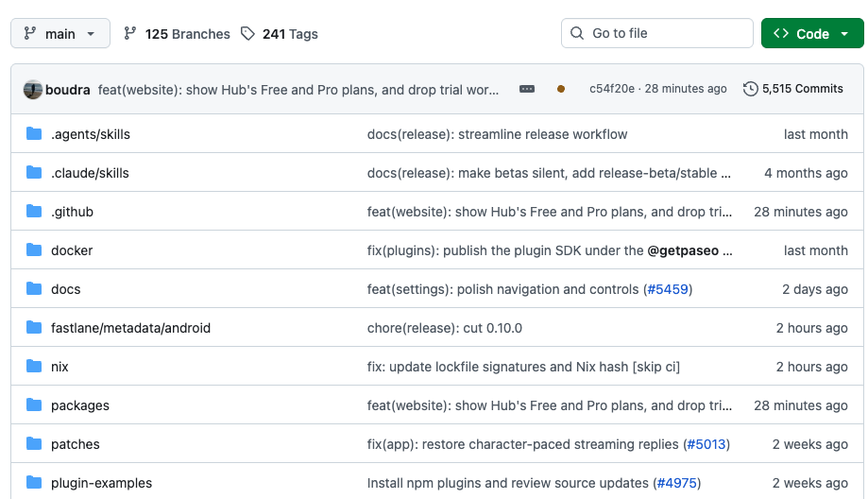This screenshot has width=868, height=499.
Task: Click '2 weeks ago' timestamp in patches row
Action: click(x=809, y=444)
